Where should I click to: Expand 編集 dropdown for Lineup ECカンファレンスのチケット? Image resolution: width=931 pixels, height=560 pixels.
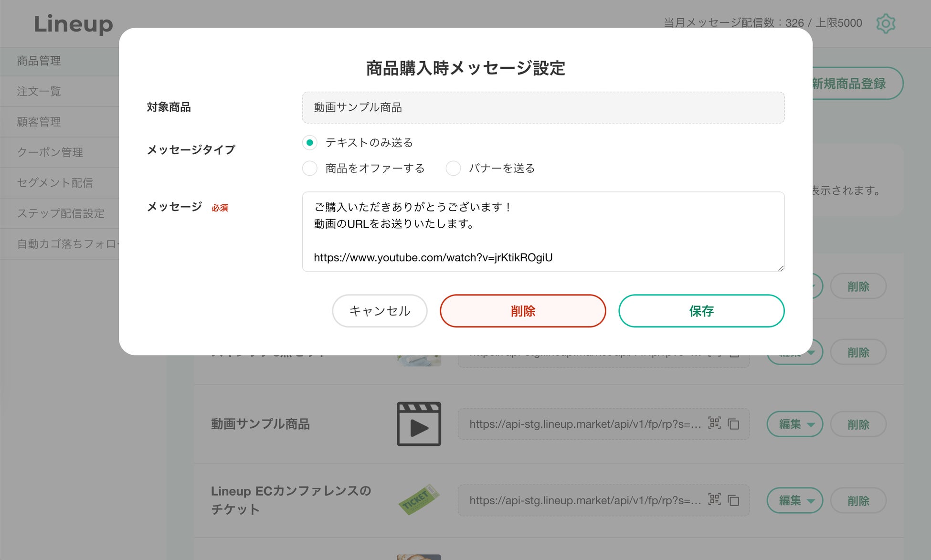(794, 500)
